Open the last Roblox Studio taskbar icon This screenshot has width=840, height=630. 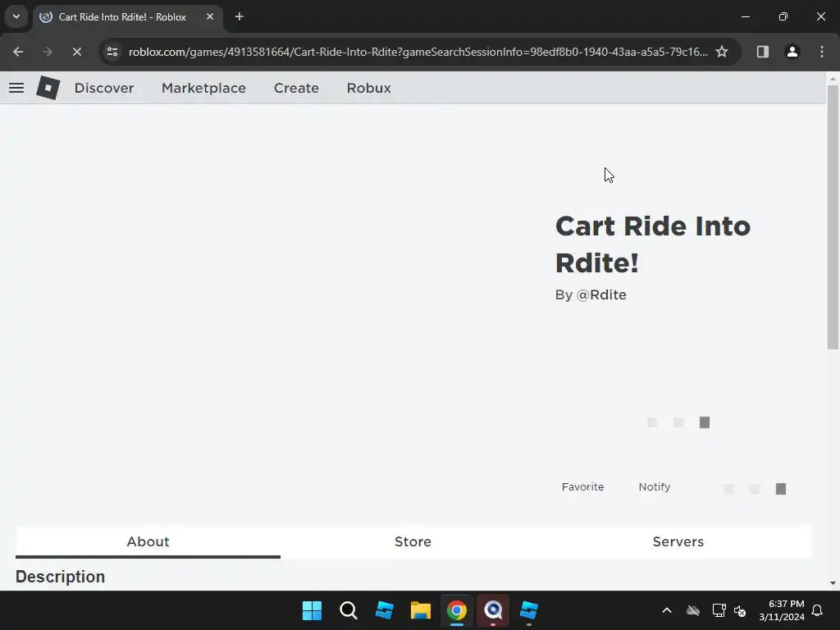click(x=529, y=610)
